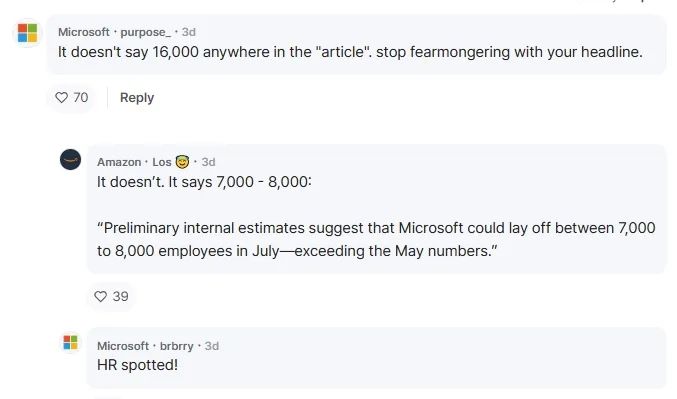Image resolution: width=677 pixels, height=399 pixels.
Task: Click the 70 like count
Action: click(81, 98)
